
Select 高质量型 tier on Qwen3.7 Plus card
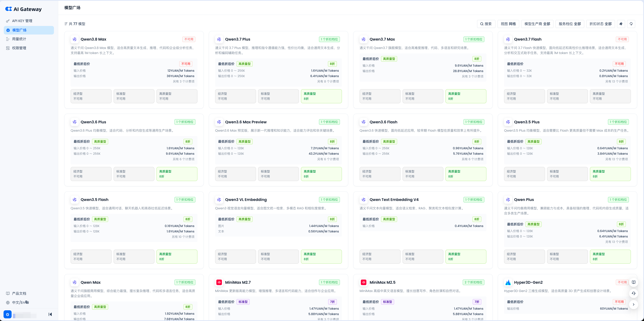321,96
